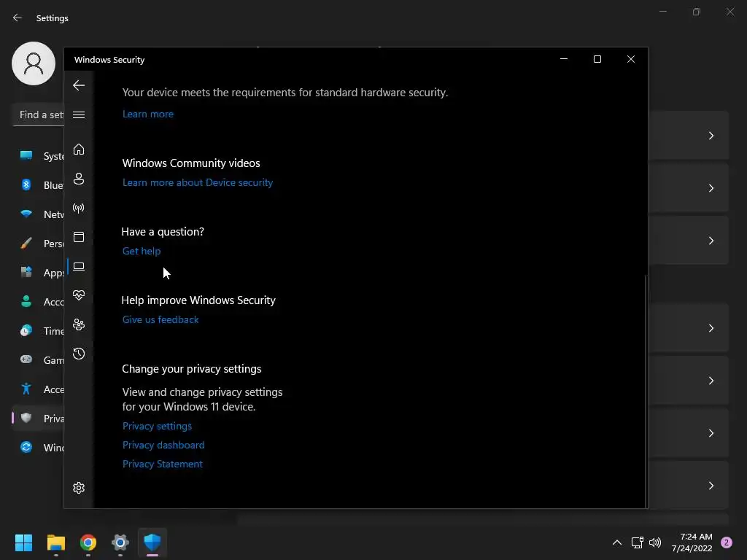The width and height of the screenshot is (747, 560).
Task: Click Learn more under hardware security
Action: coord(147,114)
